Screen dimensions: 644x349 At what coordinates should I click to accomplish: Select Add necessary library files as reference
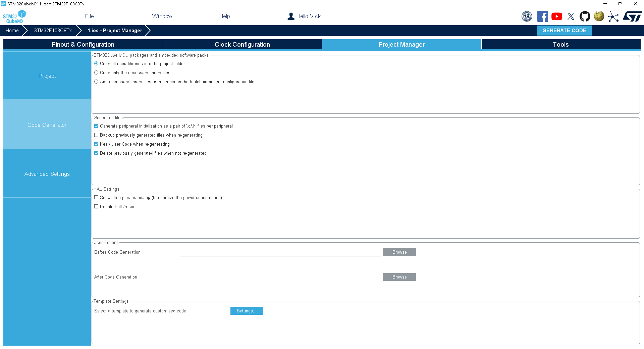click(96, 82)
